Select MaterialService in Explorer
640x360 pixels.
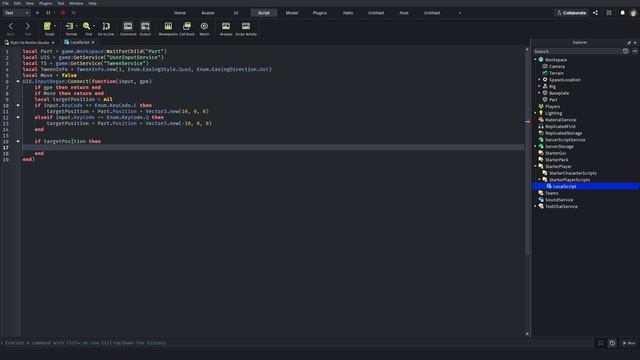tap(560, 120)
